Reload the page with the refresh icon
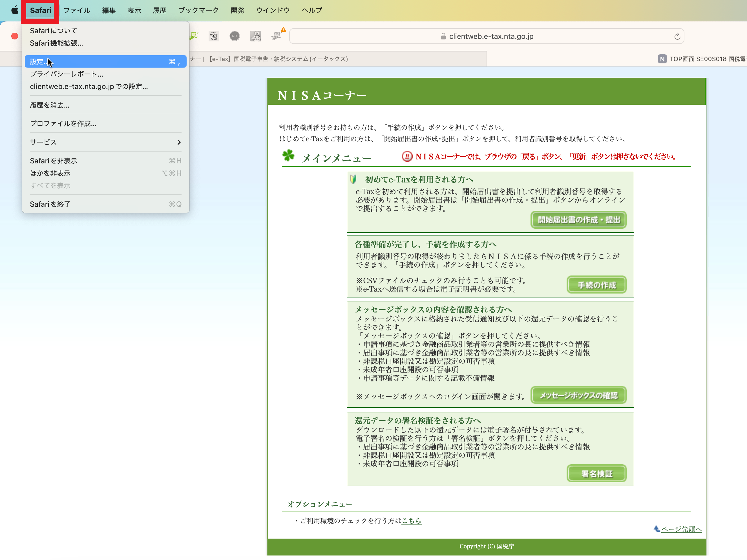 pos(677,36)
